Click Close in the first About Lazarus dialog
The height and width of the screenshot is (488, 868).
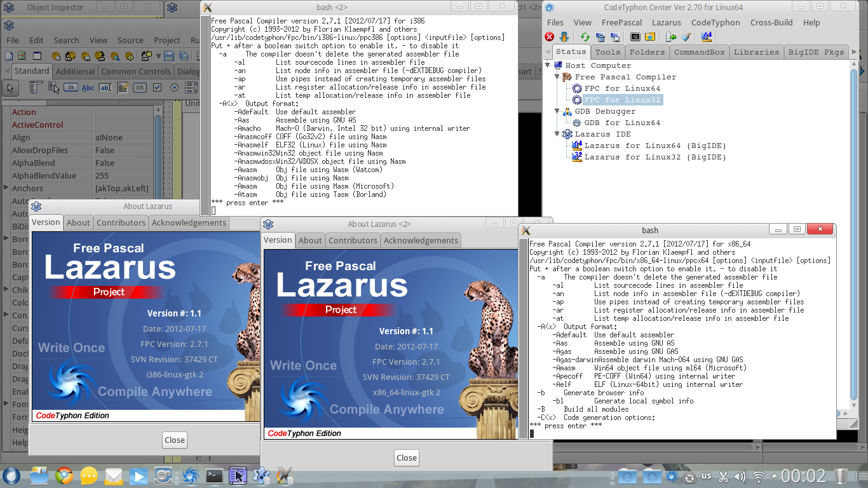pos(175,440)
